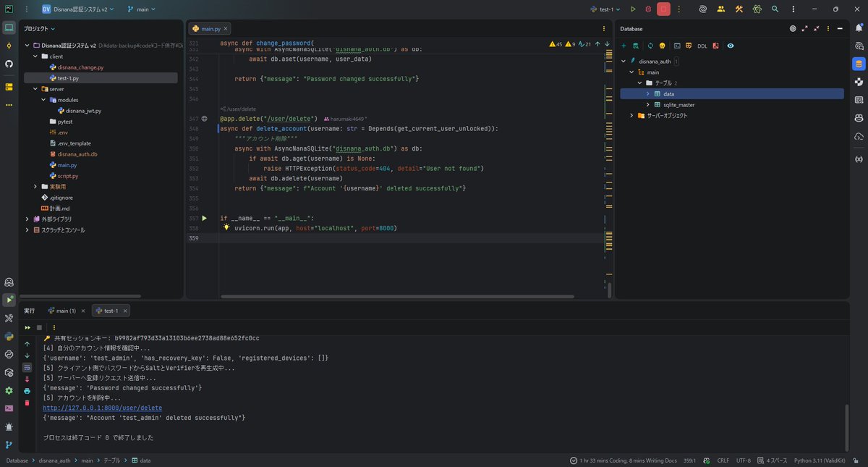The height and width of the screenshot is (467, 868).
Task: Open the Project tool window icon
Action: point(9,28)
